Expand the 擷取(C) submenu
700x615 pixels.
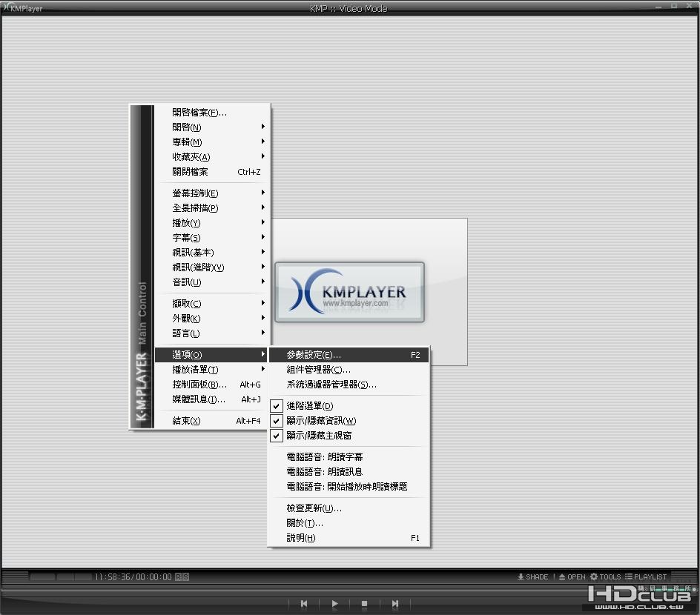pos(212,303)
